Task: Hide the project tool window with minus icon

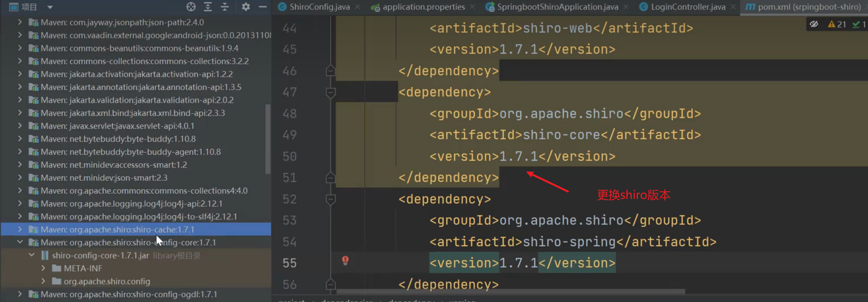Action: click(x=263, y=7)
